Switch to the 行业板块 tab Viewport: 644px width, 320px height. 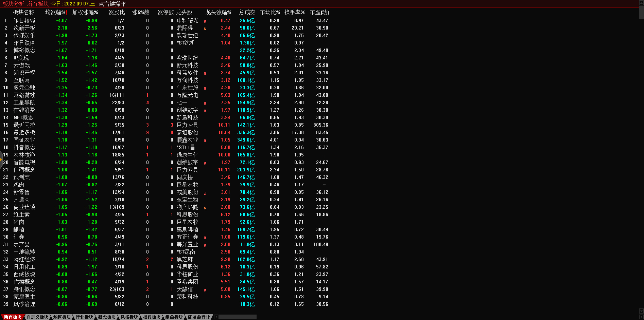point(84,317)
